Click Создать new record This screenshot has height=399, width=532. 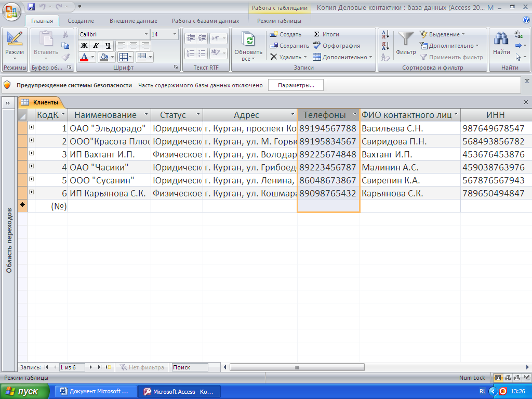point(285,34)
